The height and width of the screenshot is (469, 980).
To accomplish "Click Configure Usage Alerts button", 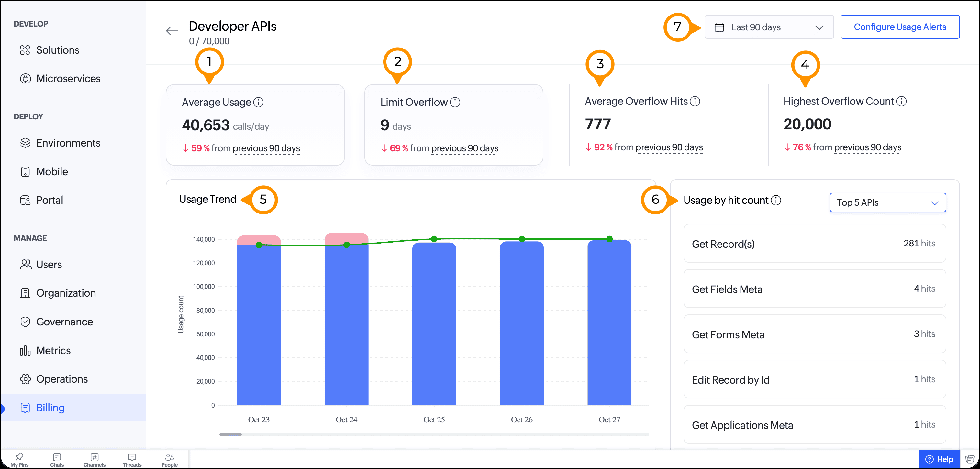I will (900, 27).
